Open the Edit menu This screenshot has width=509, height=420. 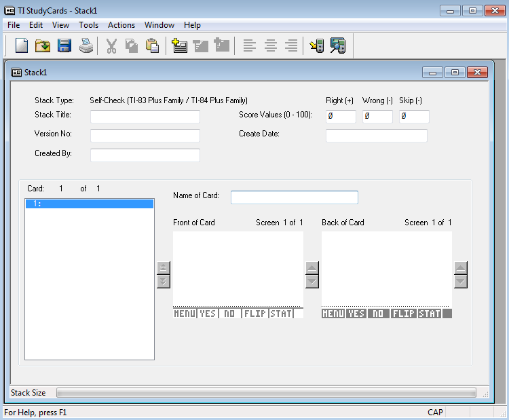pos(36,25)
